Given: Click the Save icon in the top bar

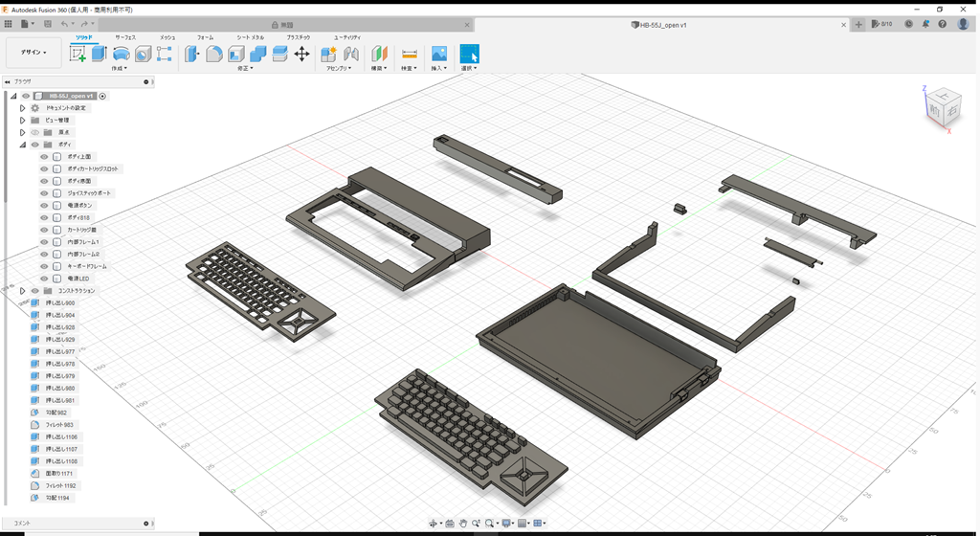Looking at the screenshot, I should (46, 23).
